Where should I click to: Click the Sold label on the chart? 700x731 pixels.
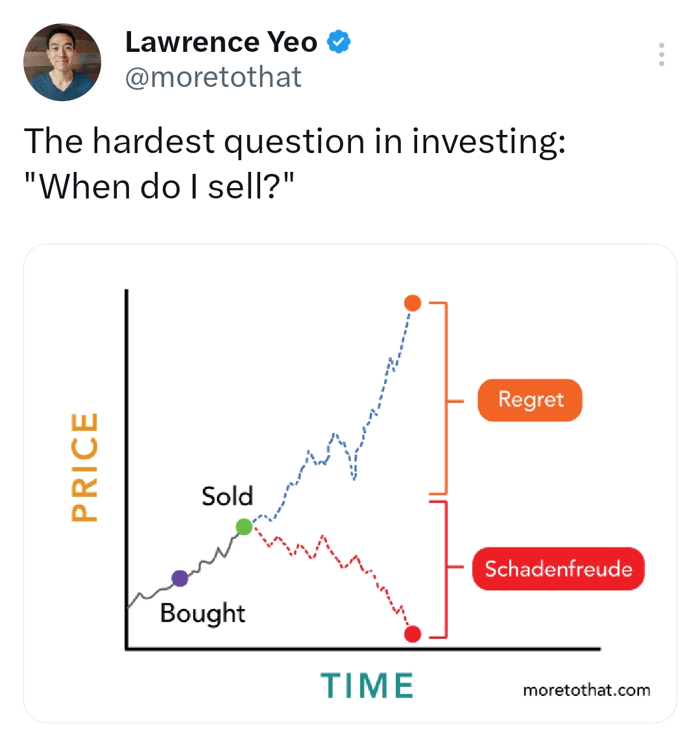click(227, 496)
